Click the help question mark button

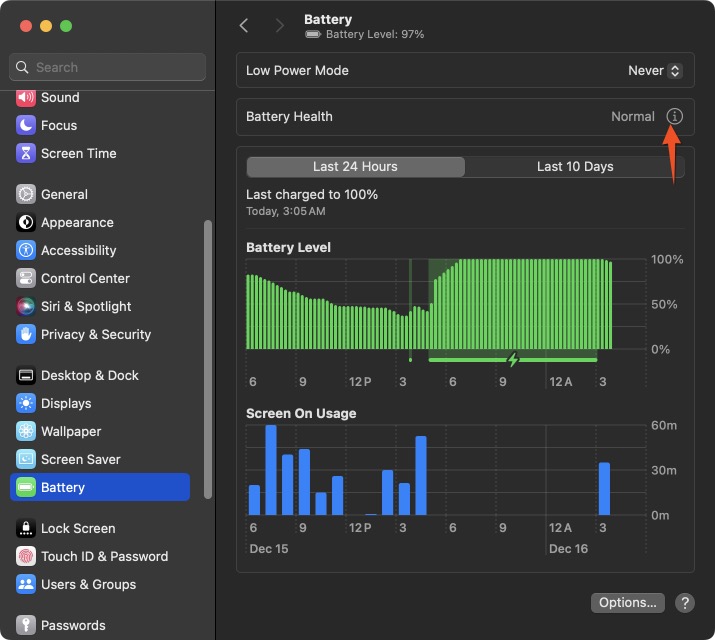point(685,603)
